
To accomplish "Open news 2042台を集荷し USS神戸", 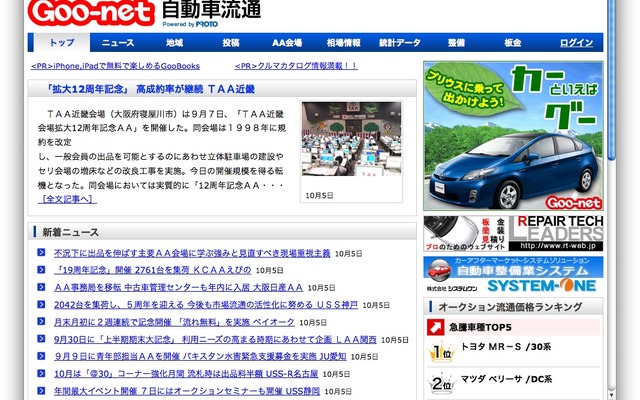I will coord(206,305).
